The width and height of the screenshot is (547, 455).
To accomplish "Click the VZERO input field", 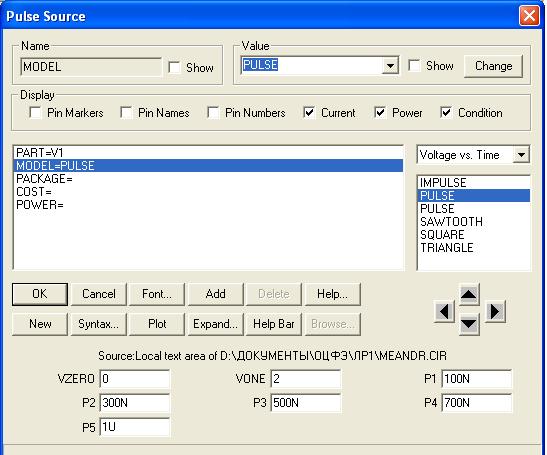I will [x=135, y=379].
